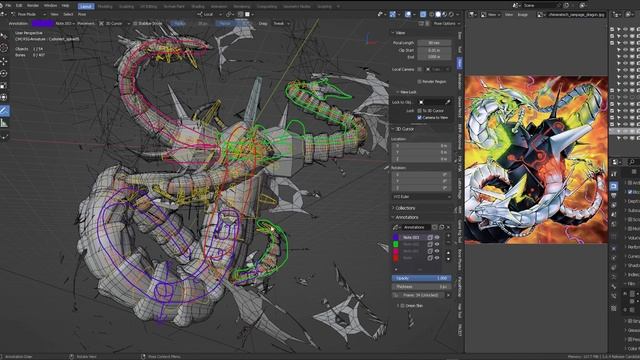Switch to wireframe viewport shading
The width and height of the screenshot is (640, 360).
[431, 14]
